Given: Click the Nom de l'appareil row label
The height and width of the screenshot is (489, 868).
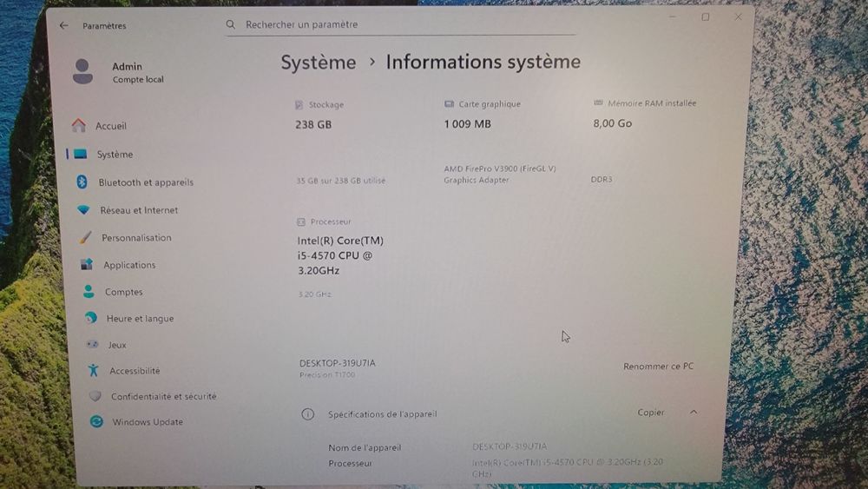Looking at the screenshot, I should coord(365,447).
